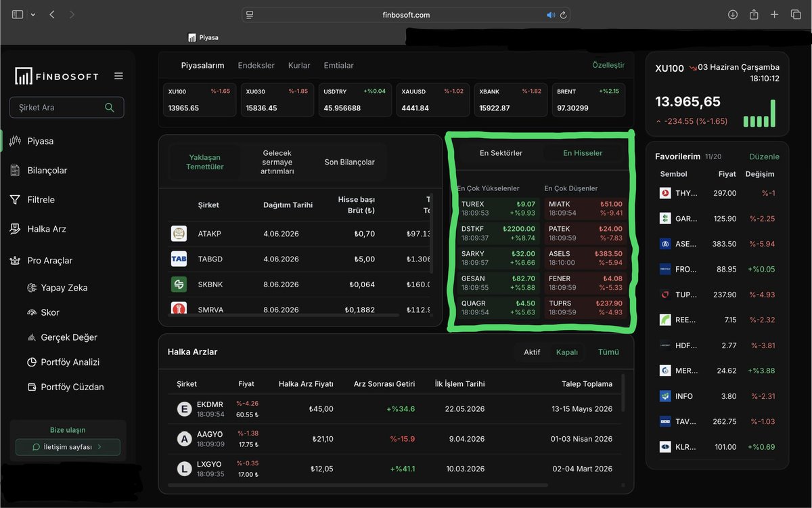Click the Safari share icon
This screenshot has width=812, height=508.
(754, 14)
